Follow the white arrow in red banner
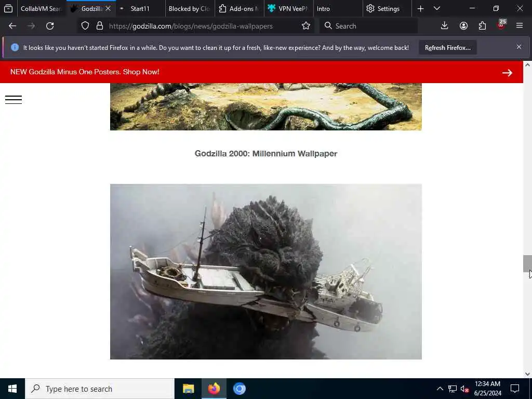 click(507, 73)
